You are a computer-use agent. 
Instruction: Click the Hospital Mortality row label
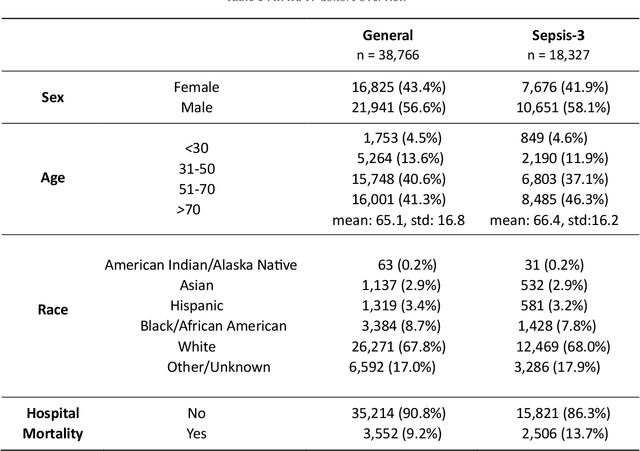point(52,422)
